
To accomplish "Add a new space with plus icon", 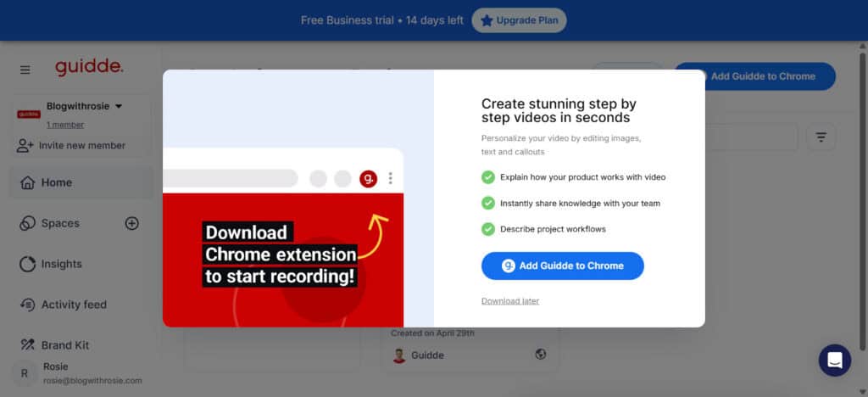I will click(x=131, y=223).
